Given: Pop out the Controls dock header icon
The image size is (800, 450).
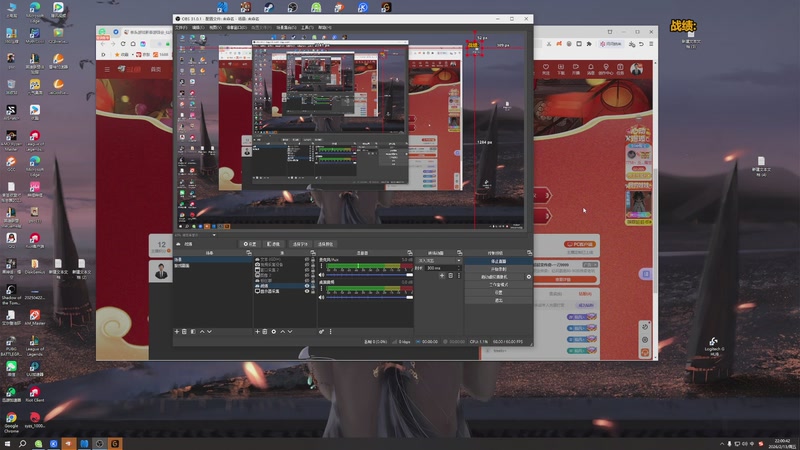Looking at the screenshot, I should tap(529, 253).
